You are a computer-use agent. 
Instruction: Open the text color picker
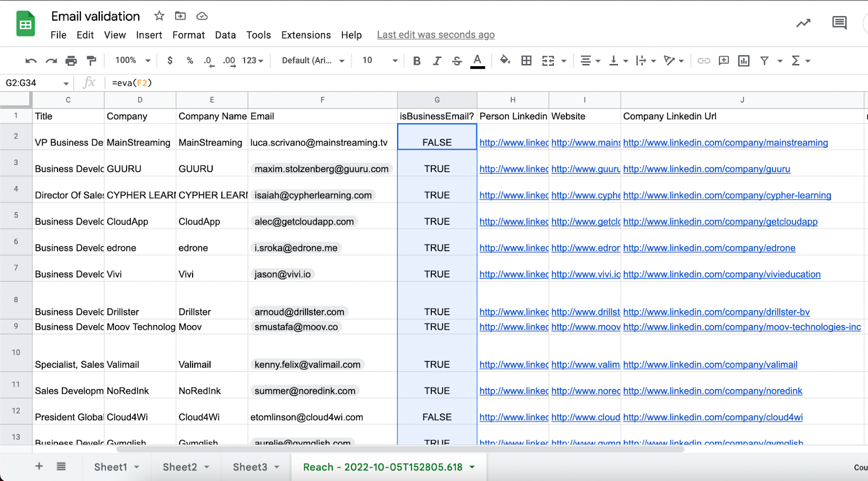pyautogui.click(x=477, y=61)
